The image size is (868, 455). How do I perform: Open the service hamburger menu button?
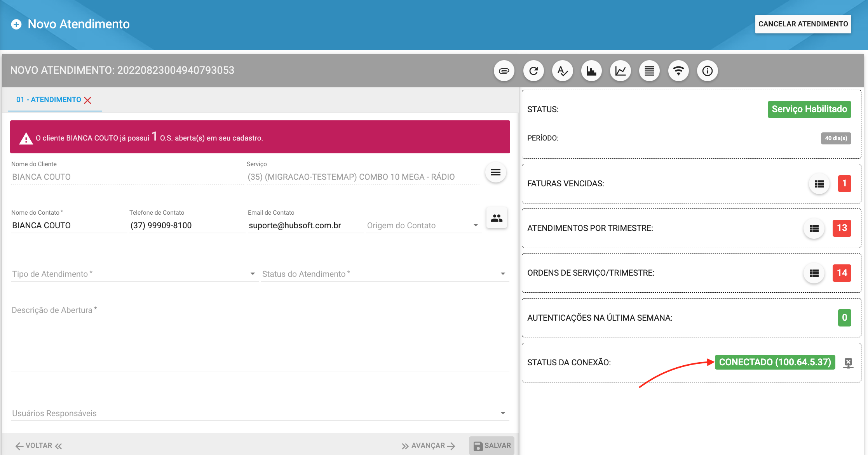pyautogui.click(x=496, y=172)
